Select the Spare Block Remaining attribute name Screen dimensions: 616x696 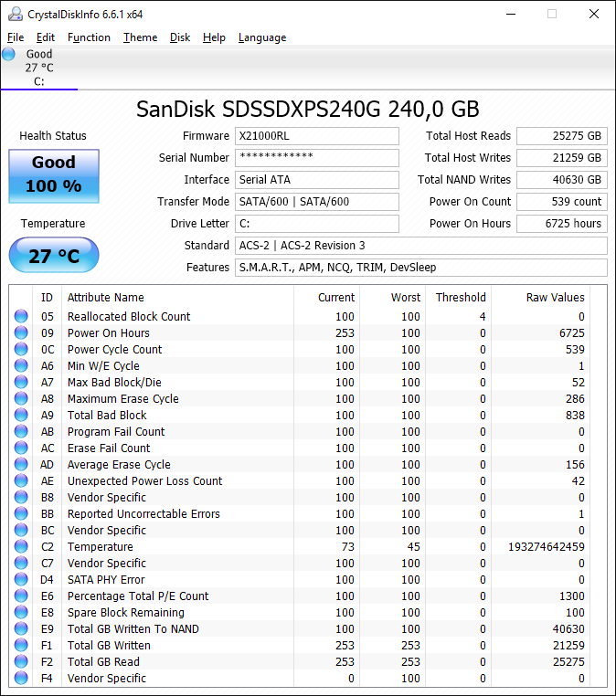point(126,613)
